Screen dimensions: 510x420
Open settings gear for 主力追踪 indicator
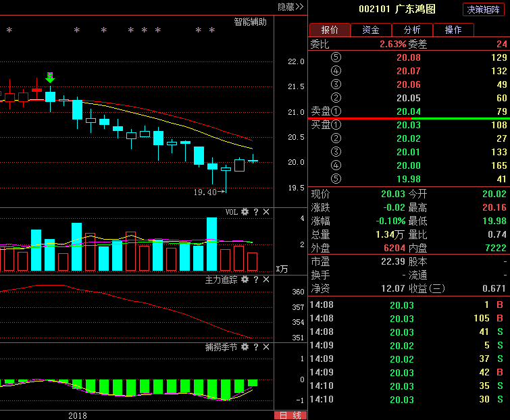pos(245,279)
